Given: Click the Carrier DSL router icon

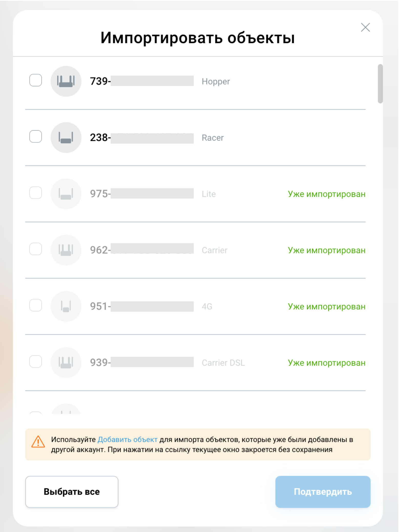Looking at the screenshot, I should [66, 363].
